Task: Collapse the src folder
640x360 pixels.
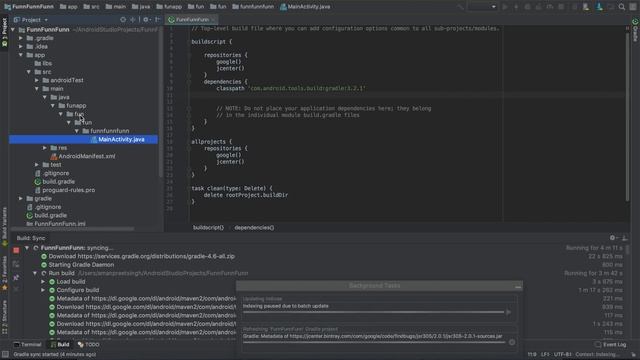Action: point(29,72)
